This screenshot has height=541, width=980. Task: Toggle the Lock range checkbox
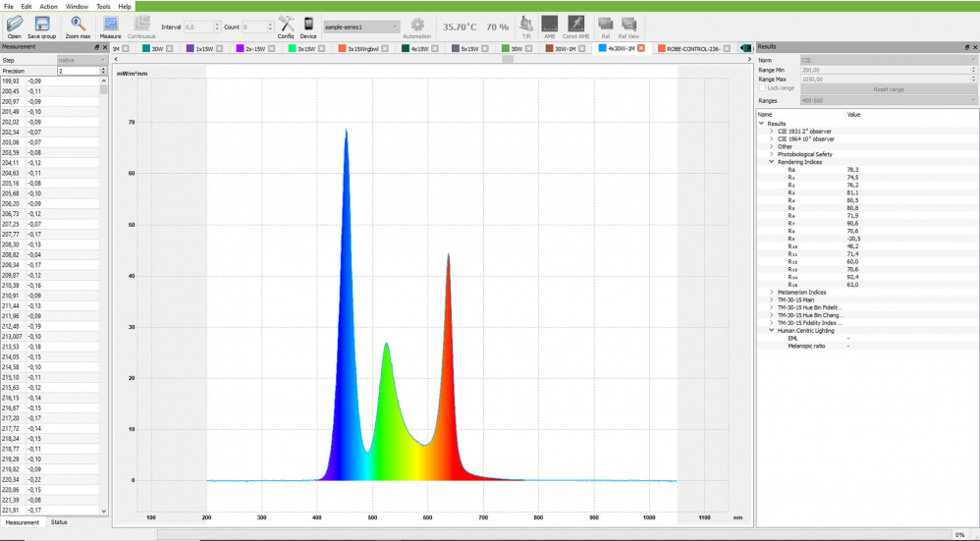click(x=763, y=88)
